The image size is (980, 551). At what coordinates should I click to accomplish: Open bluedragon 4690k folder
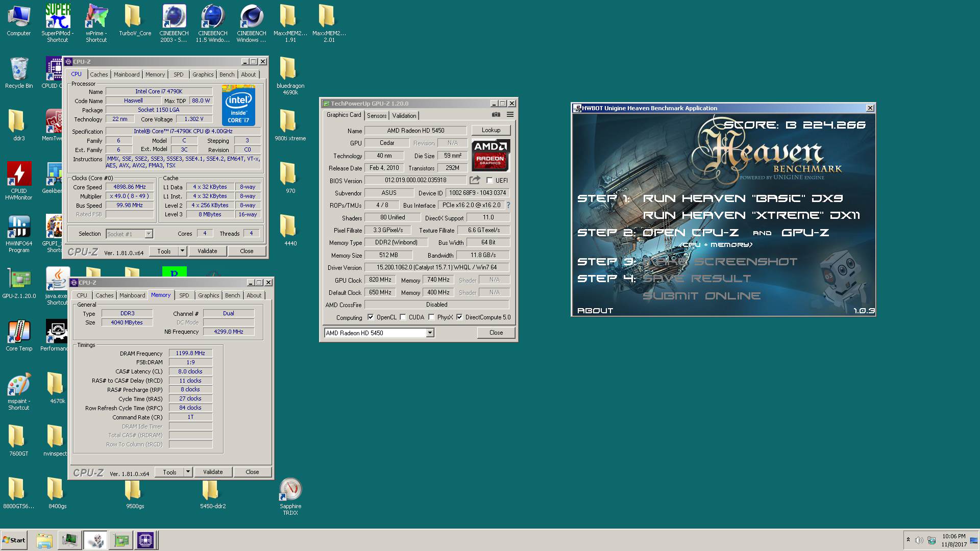(290, 76)
